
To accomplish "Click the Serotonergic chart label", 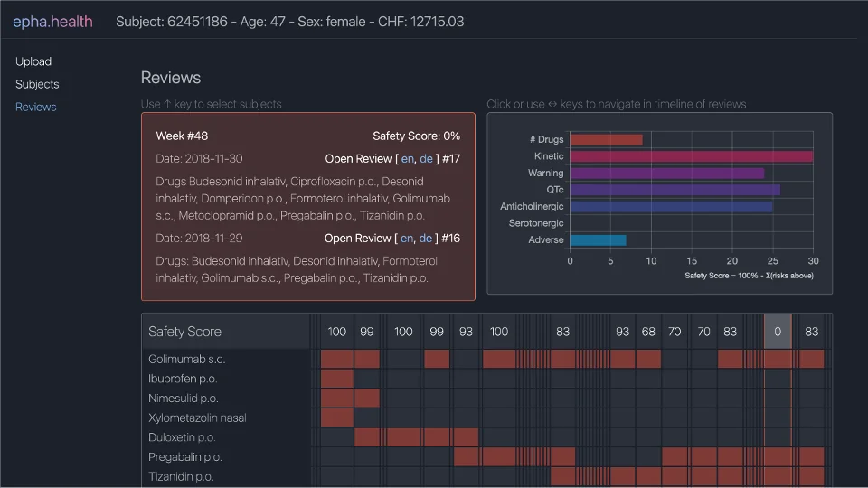I will click(x=536, y=223).
